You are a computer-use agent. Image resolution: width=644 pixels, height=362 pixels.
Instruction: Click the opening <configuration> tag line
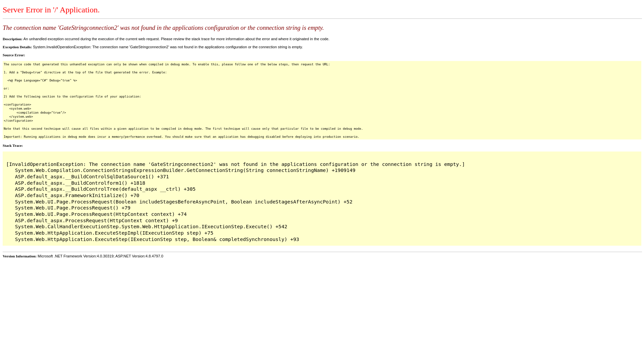(x=17, y=105)
